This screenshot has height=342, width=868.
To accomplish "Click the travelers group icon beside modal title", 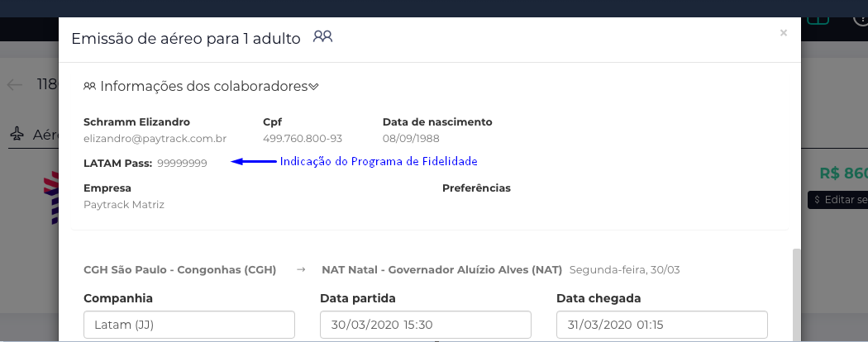I will (x=322, y=37).
